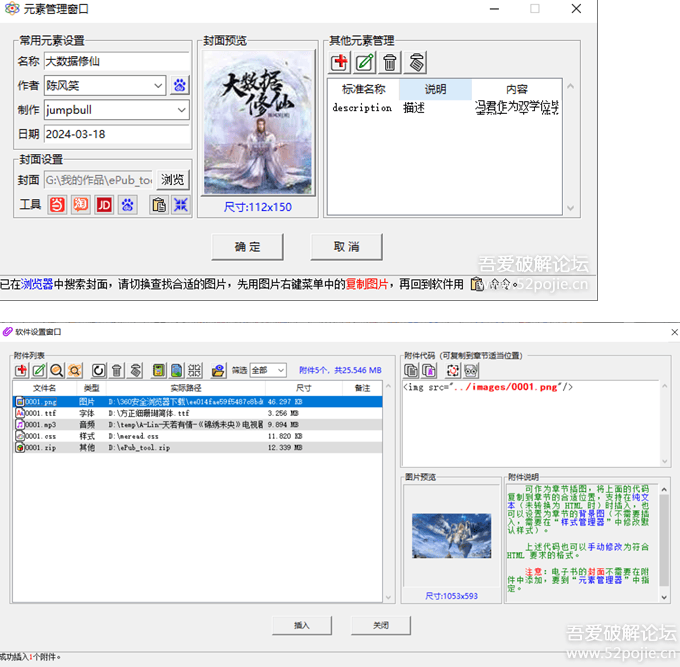Click the red target icon above the attachment code
Image resolution: width=680 pixels, height=667 pixels.
pos(453,370)
